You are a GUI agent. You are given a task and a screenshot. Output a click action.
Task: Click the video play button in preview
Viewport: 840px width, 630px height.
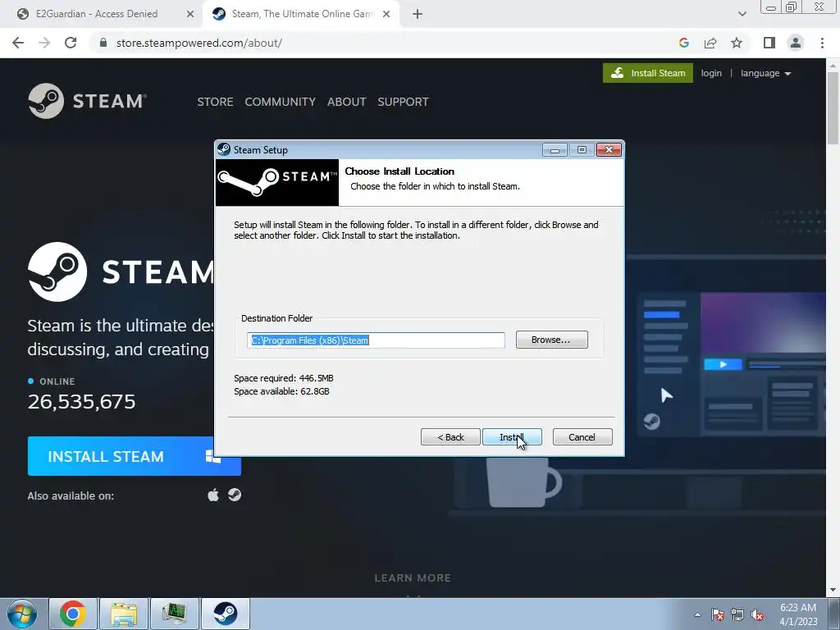coord(723,364)
